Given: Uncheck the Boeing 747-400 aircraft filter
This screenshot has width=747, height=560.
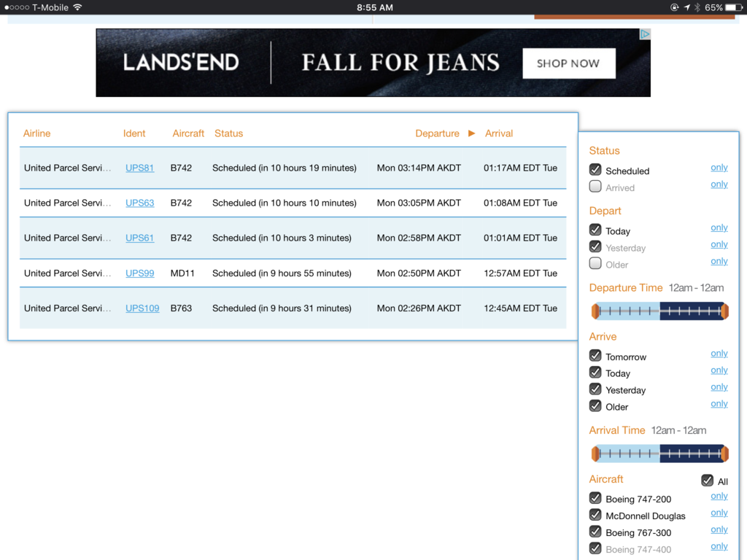Looking at the screenshot, I should coord(595,548).
